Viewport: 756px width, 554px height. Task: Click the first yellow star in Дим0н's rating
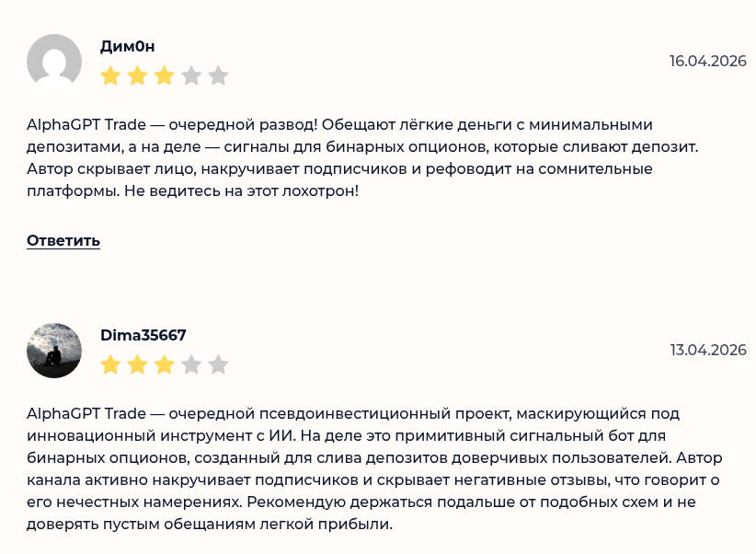(110, 75)
